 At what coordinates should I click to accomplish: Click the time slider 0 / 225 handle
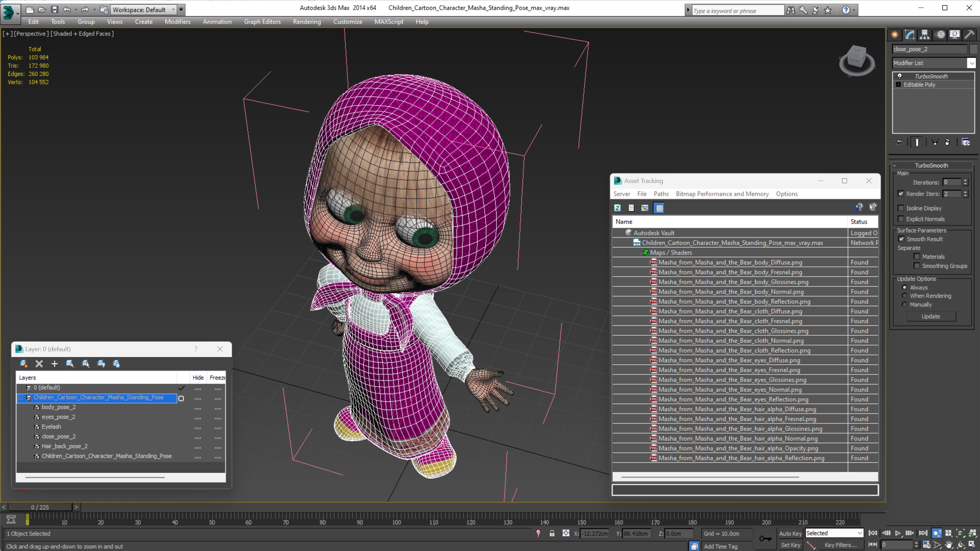(40, 507)
